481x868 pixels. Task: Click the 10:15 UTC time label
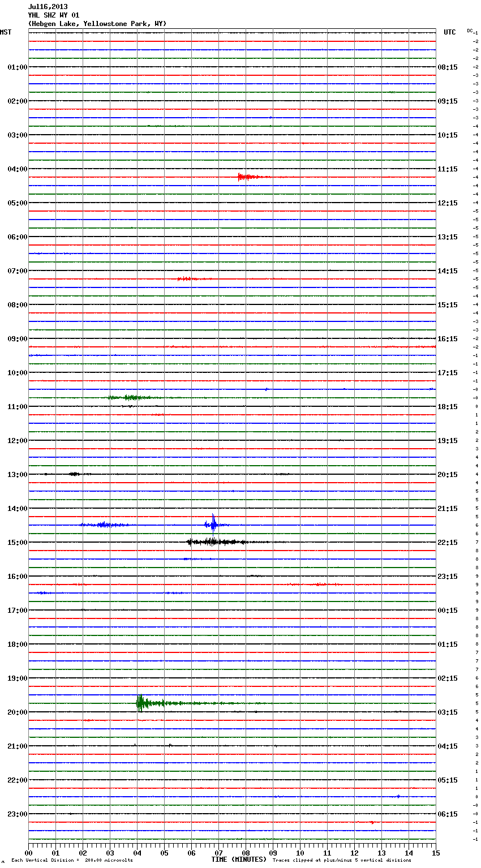pyautogui.click(x=448, y=135)
